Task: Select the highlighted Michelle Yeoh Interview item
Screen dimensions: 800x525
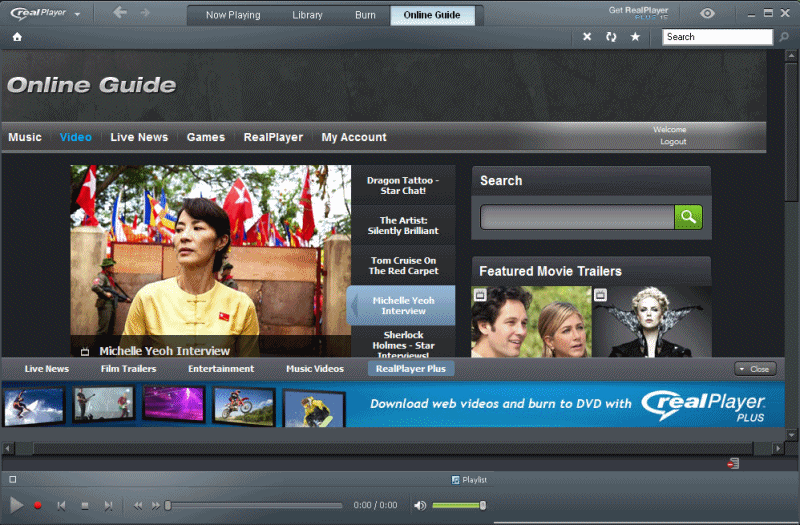Action: pos(401,306)
